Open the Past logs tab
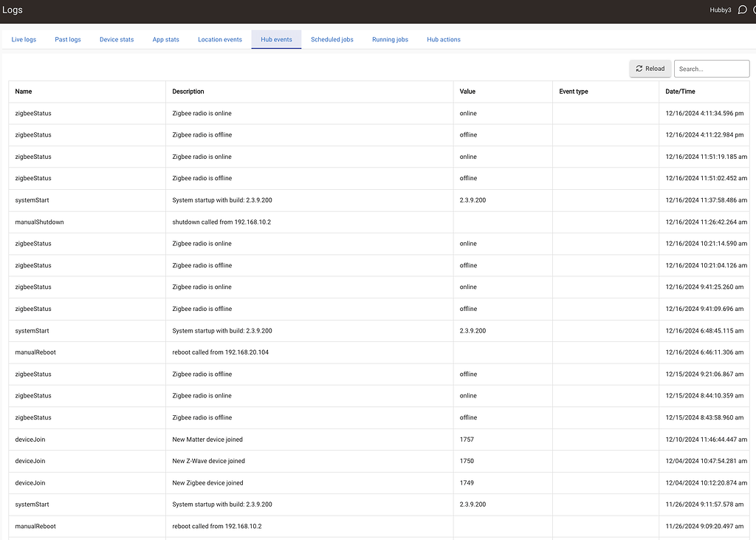The image size is (756, 540). [67, 39]
